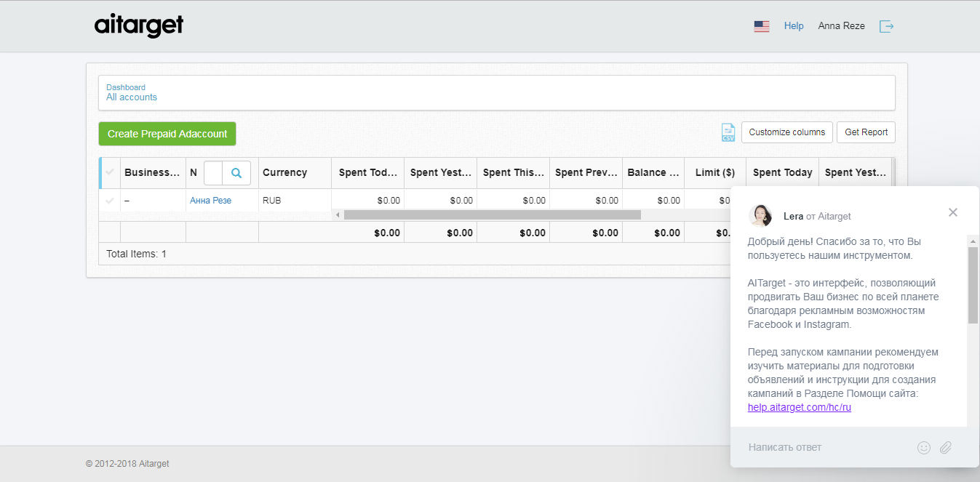Viewport: 980px width, 482px height.
Task: Close the Lera chat popup
Action: coord(953,212)
